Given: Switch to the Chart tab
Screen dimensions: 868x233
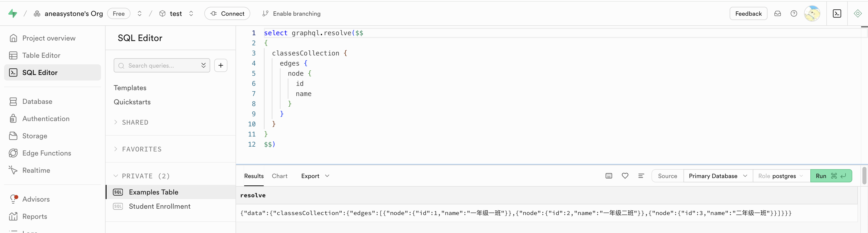Looking at the screenshot, I should tap(279, 176).
